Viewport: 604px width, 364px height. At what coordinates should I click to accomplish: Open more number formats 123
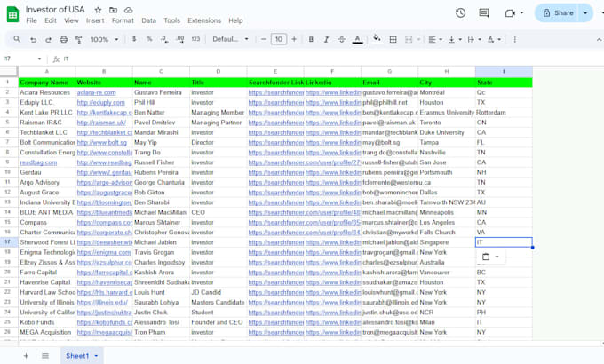(195, 39)
